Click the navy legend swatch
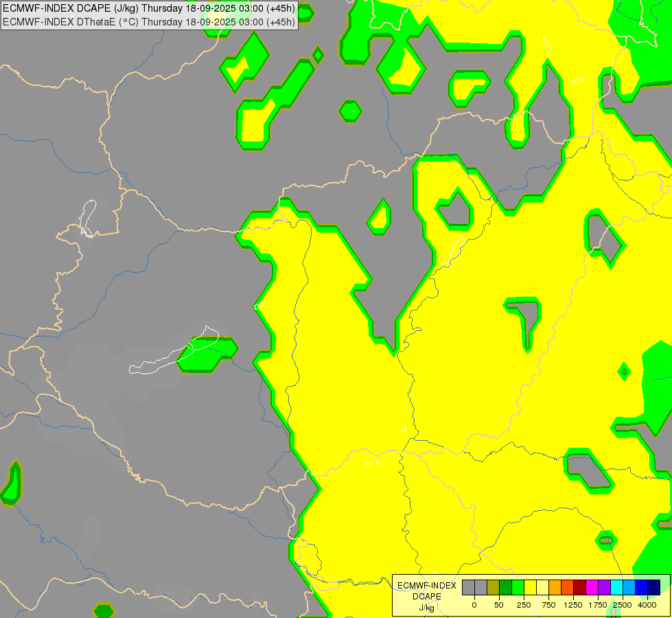 coord(654,588)
